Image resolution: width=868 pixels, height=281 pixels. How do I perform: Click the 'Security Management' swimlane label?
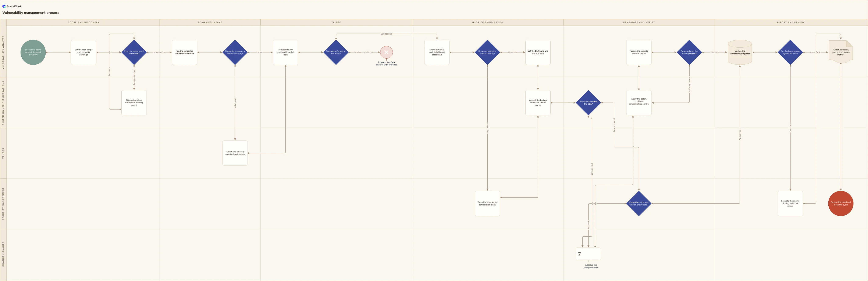3,204
